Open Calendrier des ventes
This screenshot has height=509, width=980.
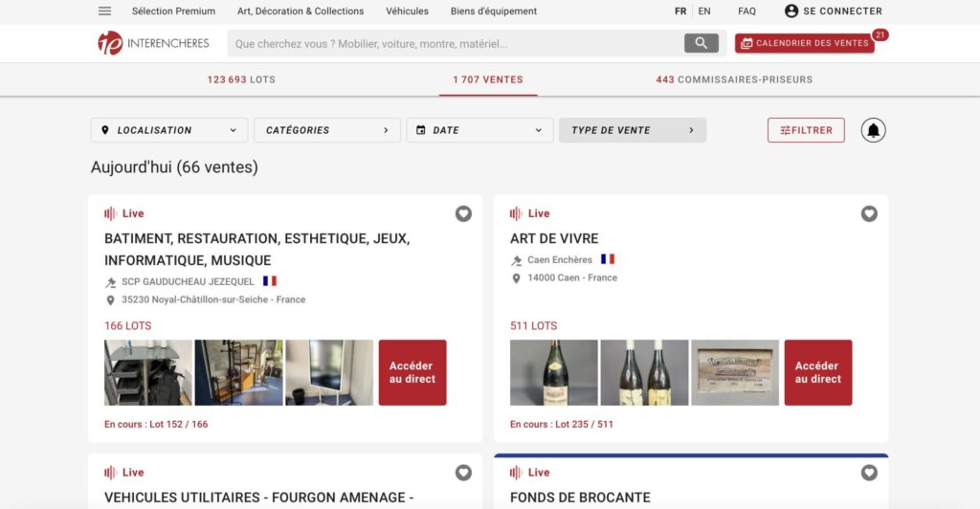point(804,43)
